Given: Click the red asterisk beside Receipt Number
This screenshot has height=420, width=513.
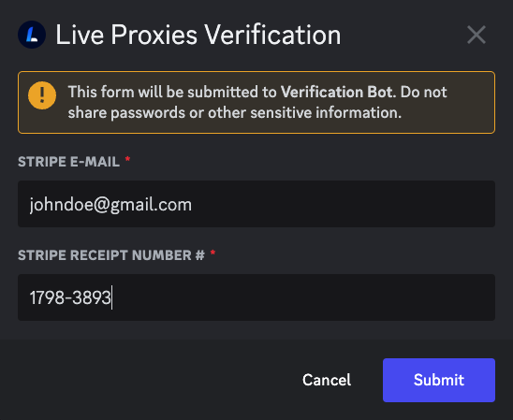Looking at the screenshot, I should point(213,253).
